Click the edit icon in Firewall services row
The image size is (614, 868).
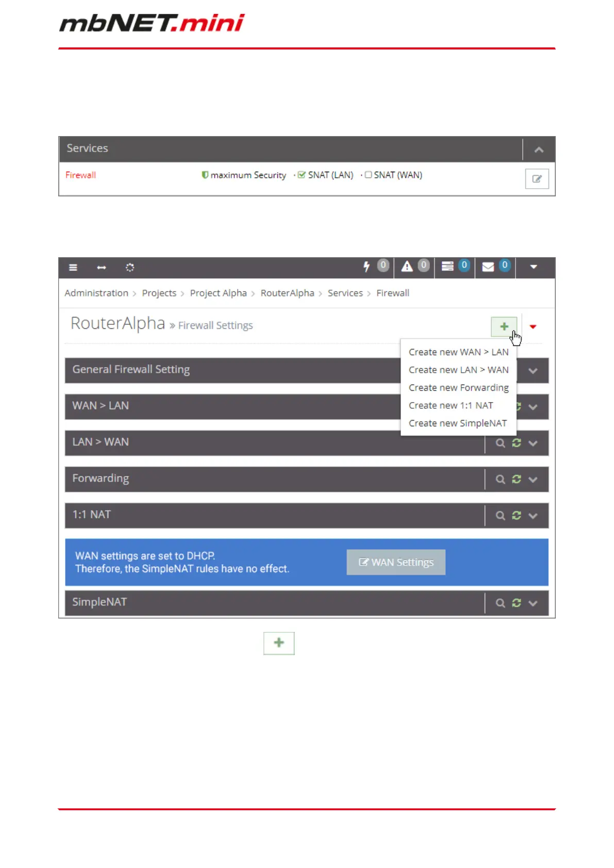click(x=537, y=179)
